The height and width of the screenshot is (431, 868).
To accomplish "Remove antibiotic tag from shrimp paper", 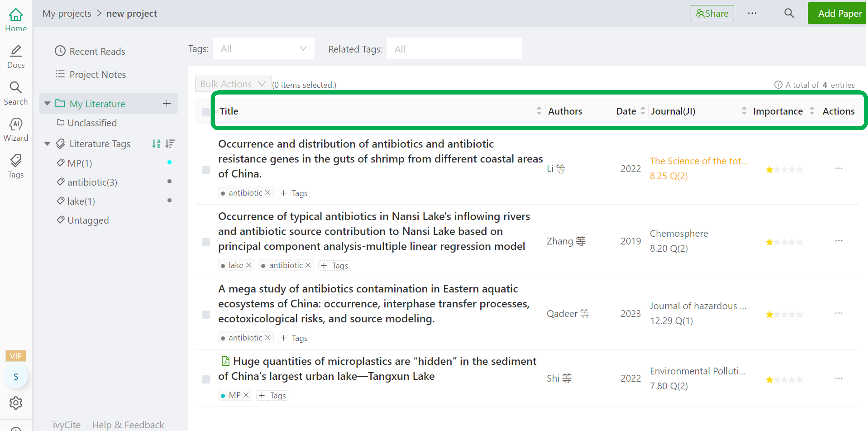I will [268, 193].
